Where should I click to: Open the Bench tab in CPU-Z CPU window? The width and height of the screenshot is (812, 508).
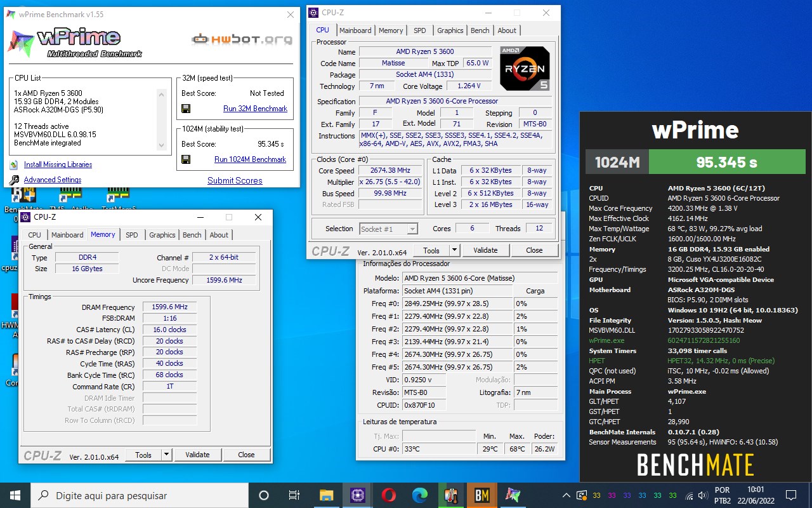click(x=480, y=30)
